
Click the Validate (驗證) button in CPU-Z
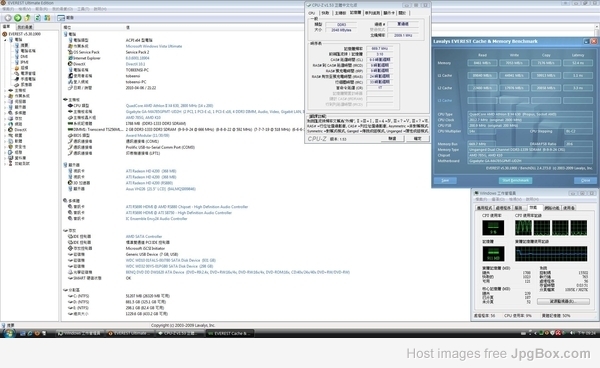point(392,138)
